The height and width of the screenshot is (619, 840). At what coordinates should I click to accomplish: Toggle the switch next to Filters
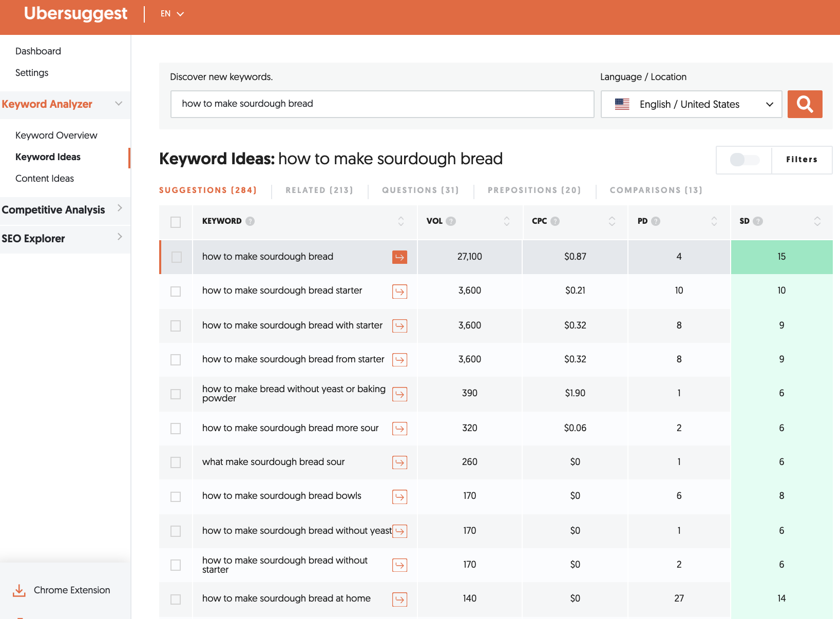744,160
